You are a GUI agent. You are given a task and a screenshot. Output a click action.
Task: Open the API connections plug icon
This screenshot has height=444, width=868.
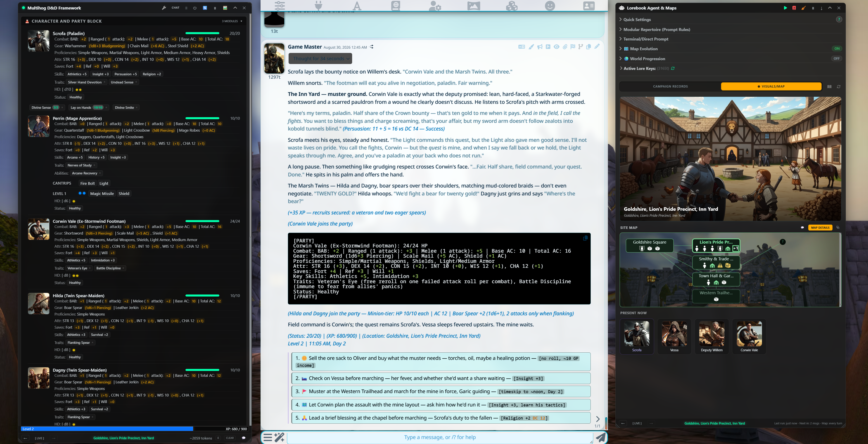[x=318, y=6]
